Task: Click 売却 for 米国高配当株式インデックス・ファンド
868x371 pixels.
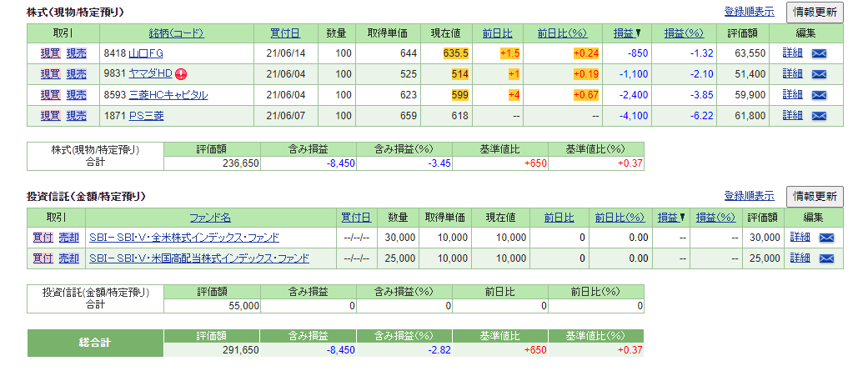Action: tap(69, 258)
